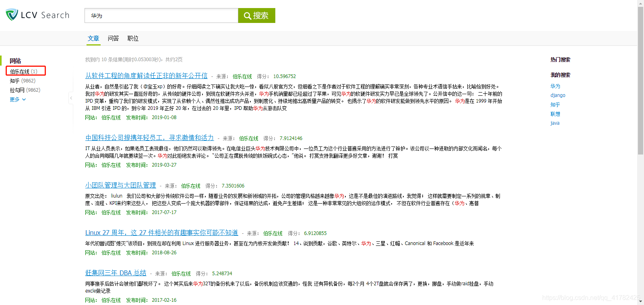
Task: Filter by site 伯乐在线 (1)
Action: tap(24, 71)
